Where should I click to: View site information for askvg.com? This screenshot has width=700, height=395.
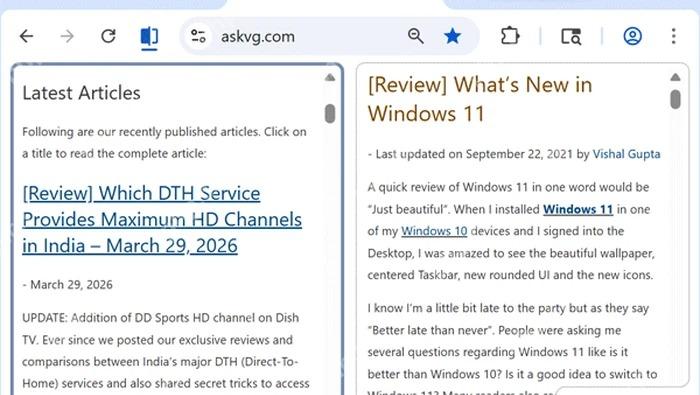(198, 36)
